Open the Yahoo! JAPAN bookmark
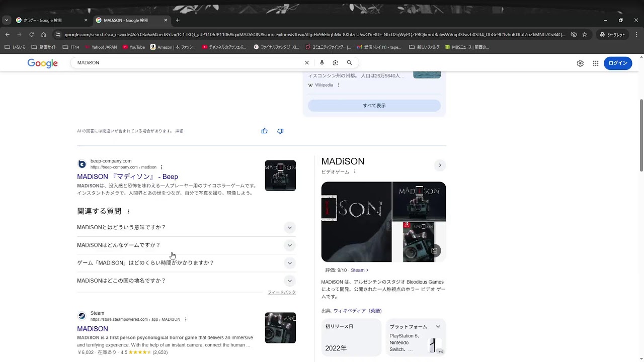 101,47
